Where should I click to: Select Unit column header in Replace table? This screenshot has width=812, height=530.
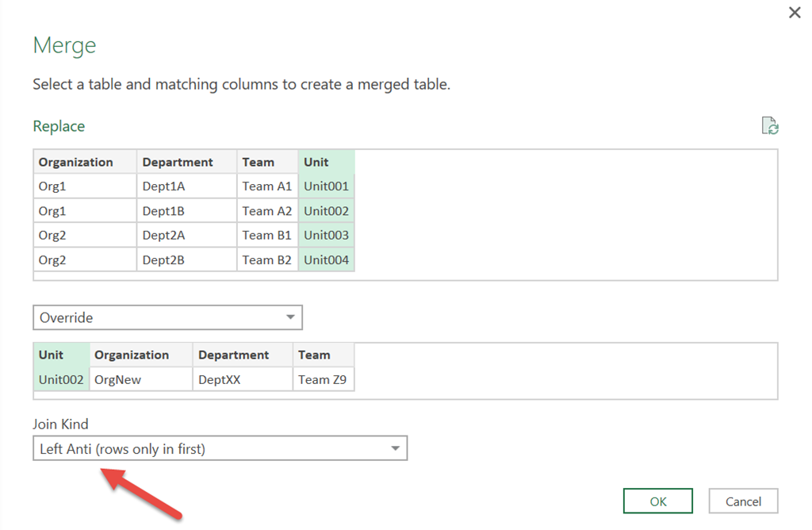(x=326, y=162)
